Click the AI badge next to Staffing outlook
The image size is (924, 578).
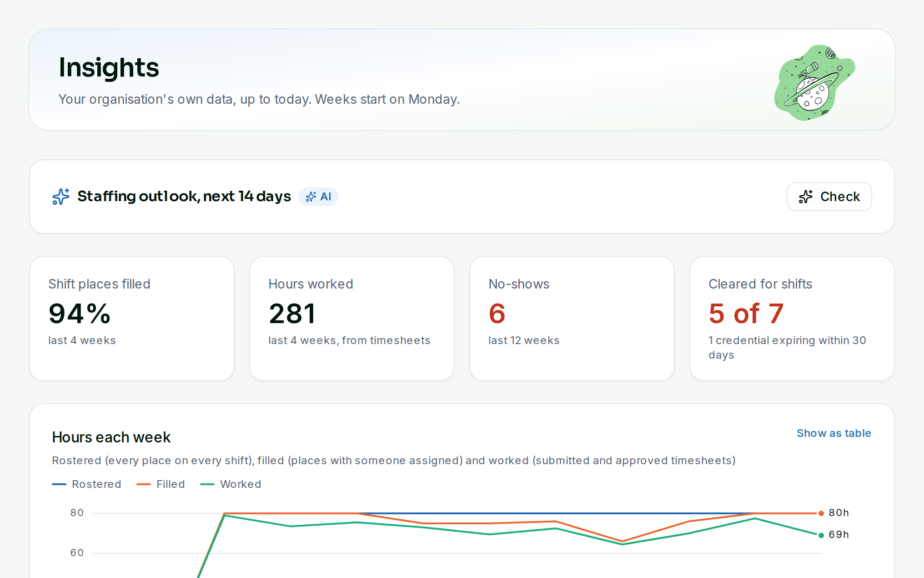tap(318, 197)
